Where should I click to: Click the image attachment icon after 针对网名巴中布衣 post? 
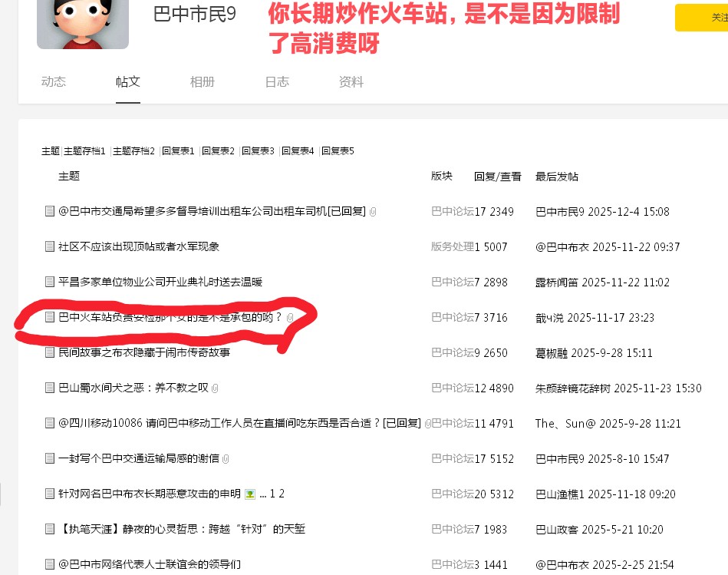point(249,494)
